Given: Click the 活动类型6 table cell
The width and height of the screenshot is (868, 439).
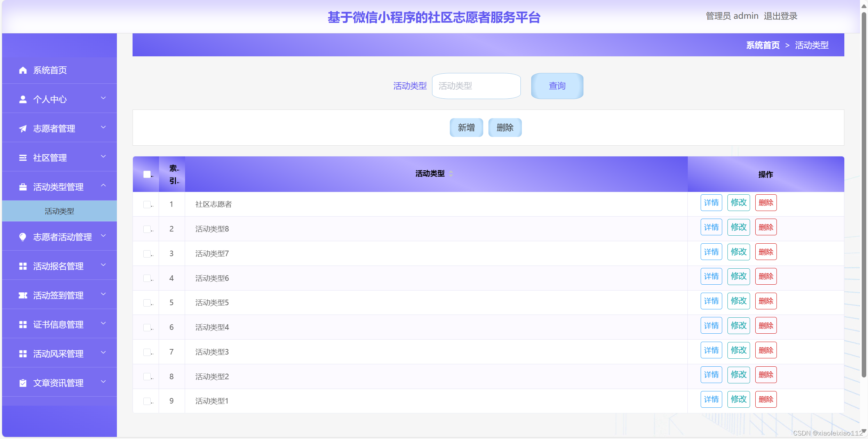Looking at the screenshot, I should 436,278.
